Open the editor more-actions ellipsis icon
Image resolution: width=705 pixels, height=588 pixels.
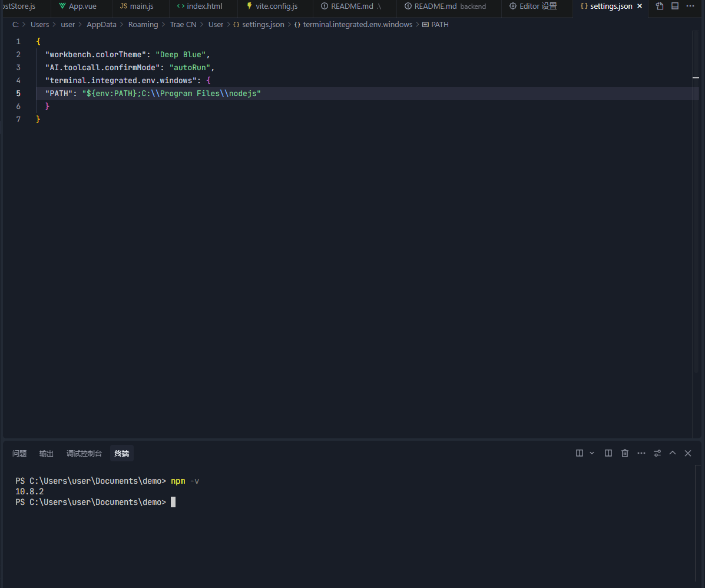pyautogui.click(x=690, y=6)
